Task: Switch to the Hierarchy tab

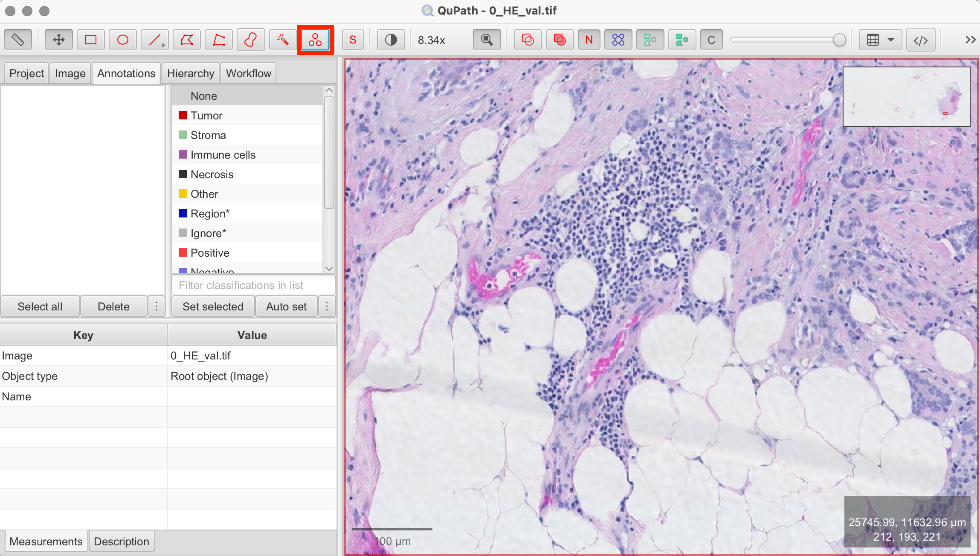Action: [191, 73]
